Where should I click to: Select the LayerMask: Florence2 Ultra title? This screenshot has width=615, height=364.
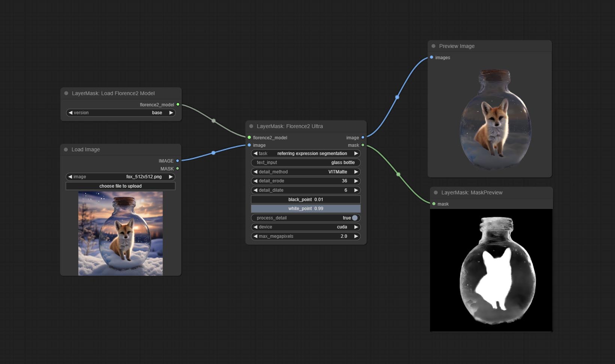click(x=290, y=126)
